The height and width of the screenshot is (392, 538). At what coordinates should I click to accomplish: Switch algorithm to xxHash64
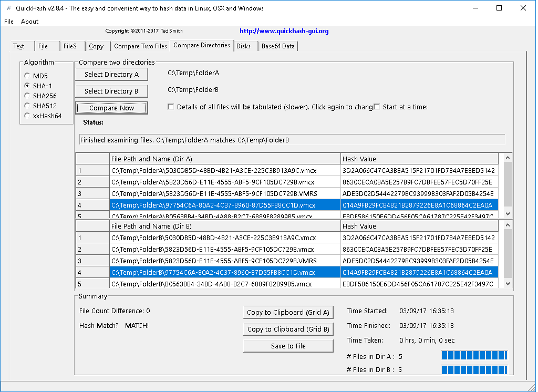[x=27, y=116]
